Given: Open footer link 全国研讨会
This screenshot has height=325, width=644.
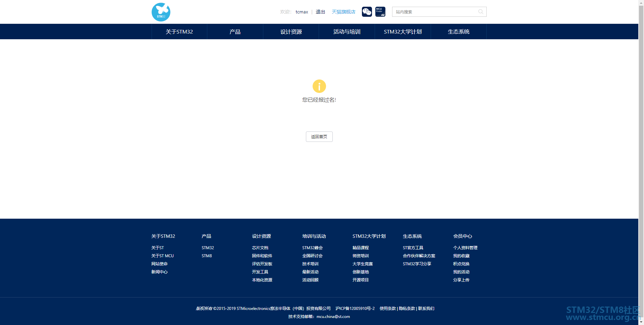Looking at the screenshot, I should 312,256.
